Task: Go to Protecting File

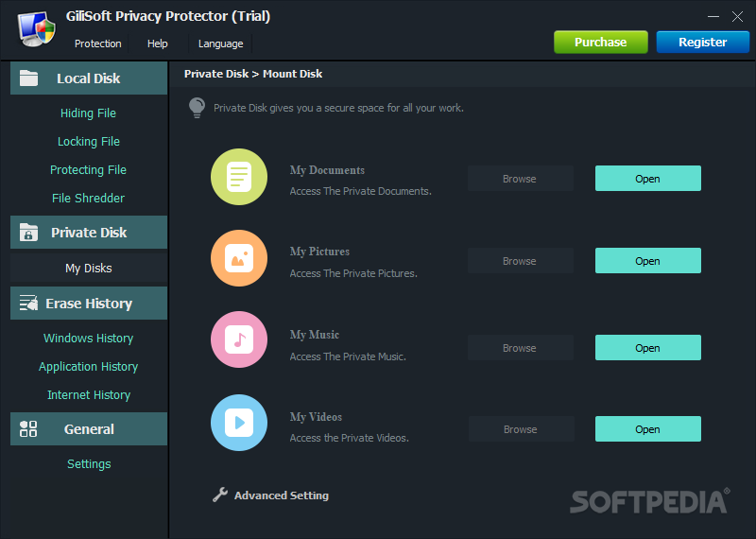Action: tap(88, 170)
